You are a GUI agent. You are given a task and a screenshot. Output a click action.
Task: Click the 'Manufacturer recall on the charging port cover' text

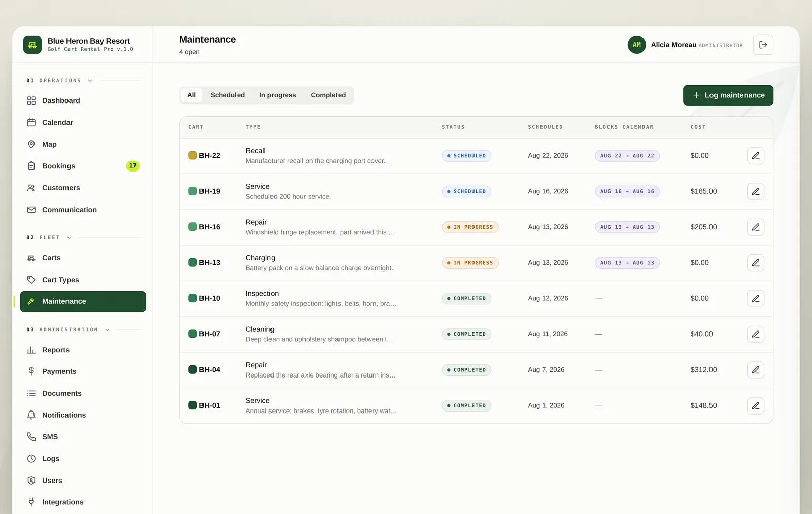click(x=315, y=161)
